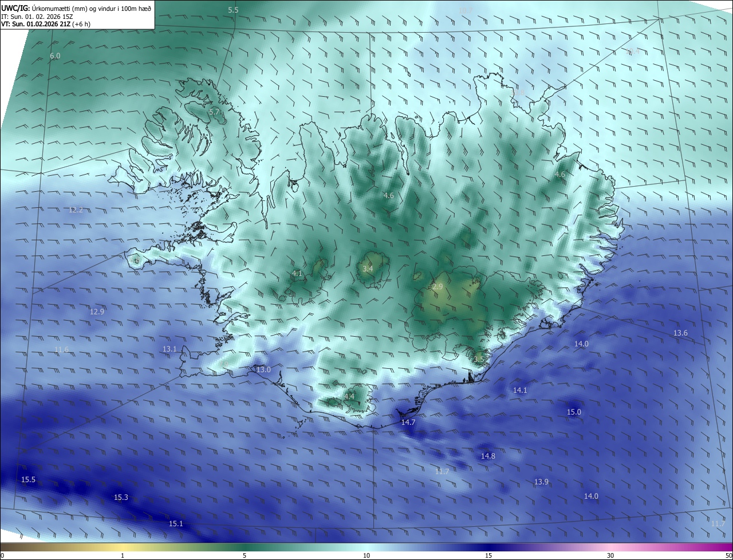Click the title text 'Úrkomumætti (mm) og vindur í 100m hæð'

(92, 8)
